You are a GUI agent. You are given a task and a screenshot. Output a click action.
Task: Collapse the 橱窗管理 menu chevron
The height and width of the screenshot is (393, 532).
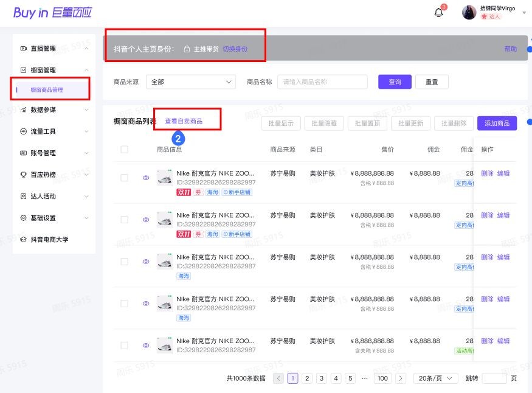(86, 70)
